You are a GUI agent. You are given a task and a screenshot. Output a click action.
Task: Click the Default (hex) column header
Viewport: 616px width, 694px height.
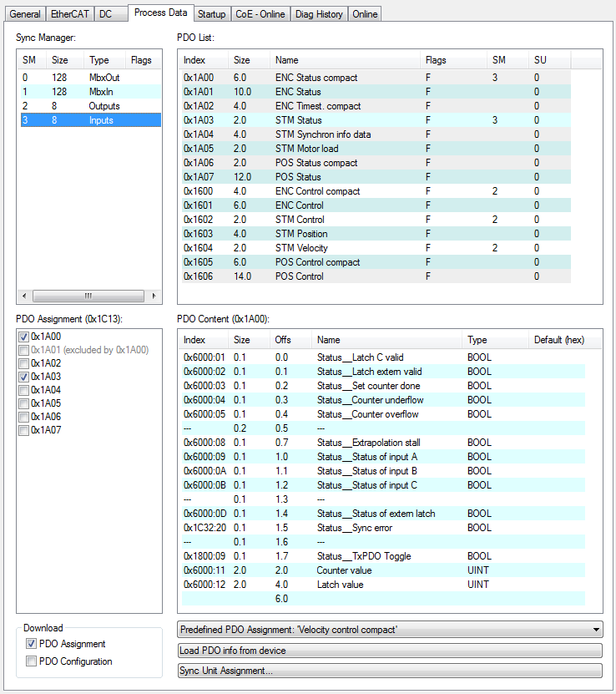tap(565, 340)
